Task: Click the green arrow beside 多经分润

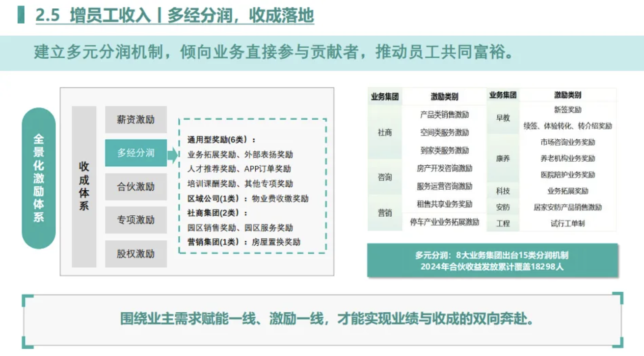Action: pyautogui.click(x=173, y=155)
